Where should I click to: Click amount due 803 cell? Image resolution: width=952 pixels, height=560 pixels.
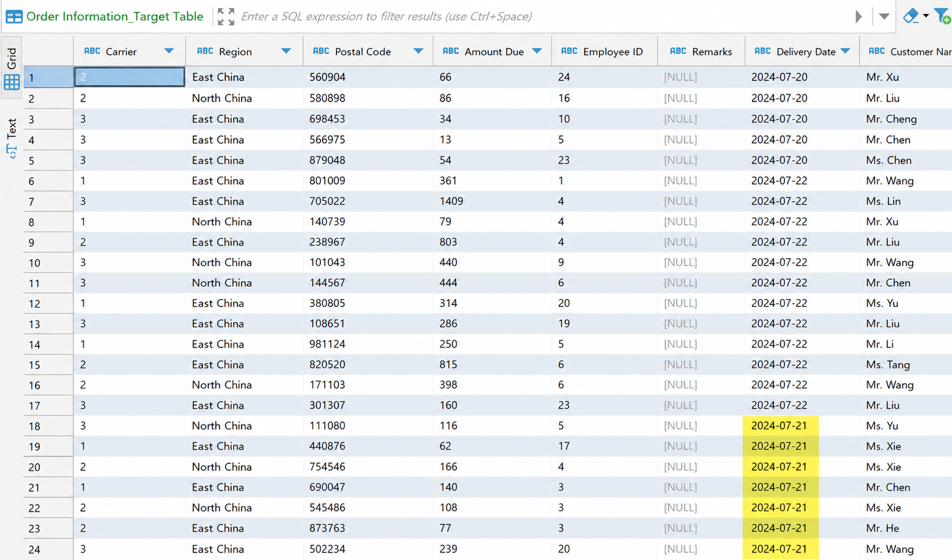493,242
